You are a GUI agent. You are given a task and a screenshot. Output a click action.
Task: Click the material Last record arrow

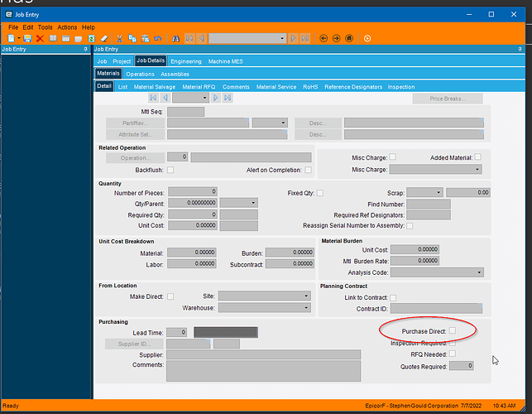[228, 98]
